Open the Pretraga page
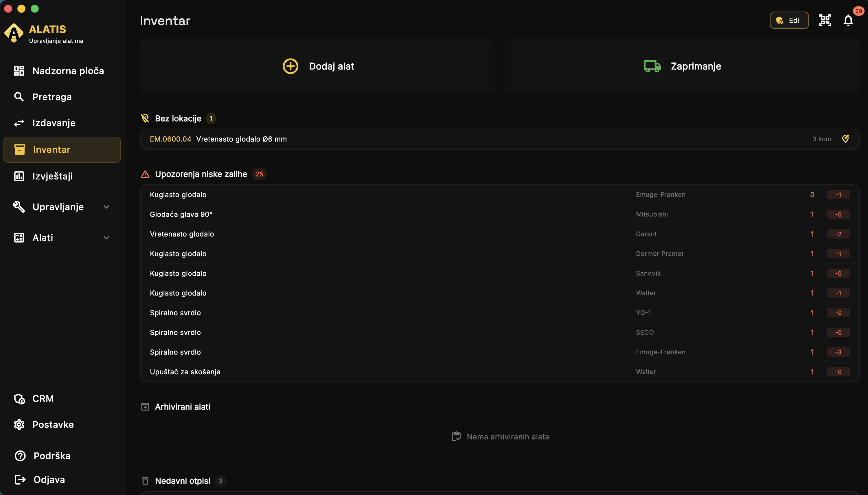868x495 pixels. 62,97
